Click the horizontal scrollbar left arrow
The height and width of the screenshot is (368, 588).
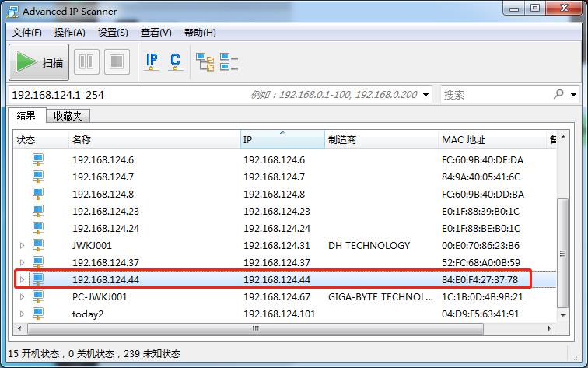click(20, 328)
